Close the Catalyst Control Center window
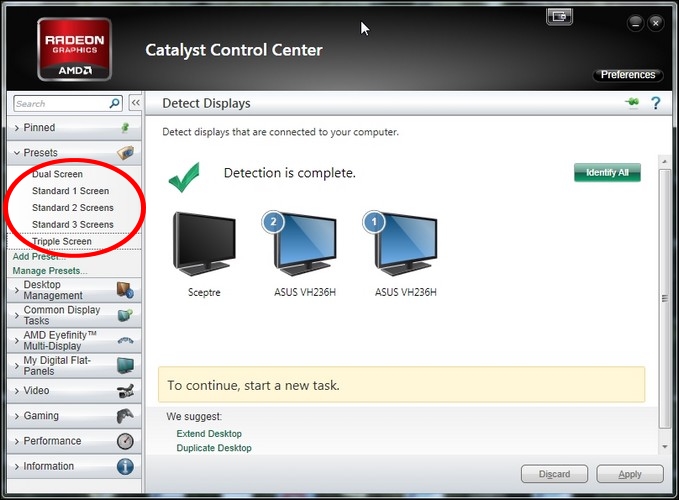679x500 pixels. click(656, 23)
